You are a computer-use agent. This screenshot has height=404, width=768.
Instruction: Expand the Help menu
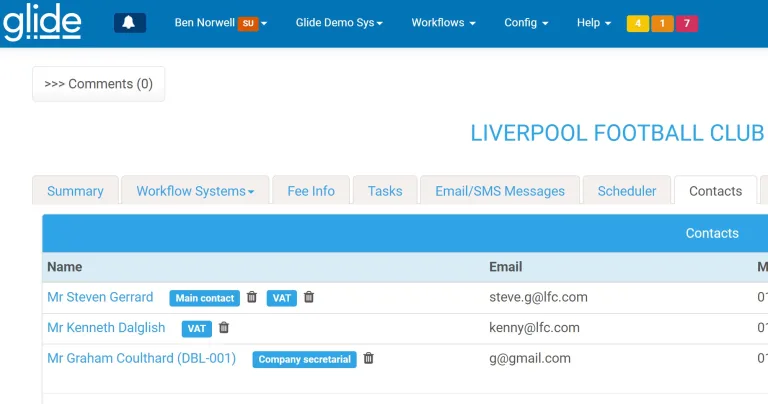pyautogui.click(x=594, y=23)
